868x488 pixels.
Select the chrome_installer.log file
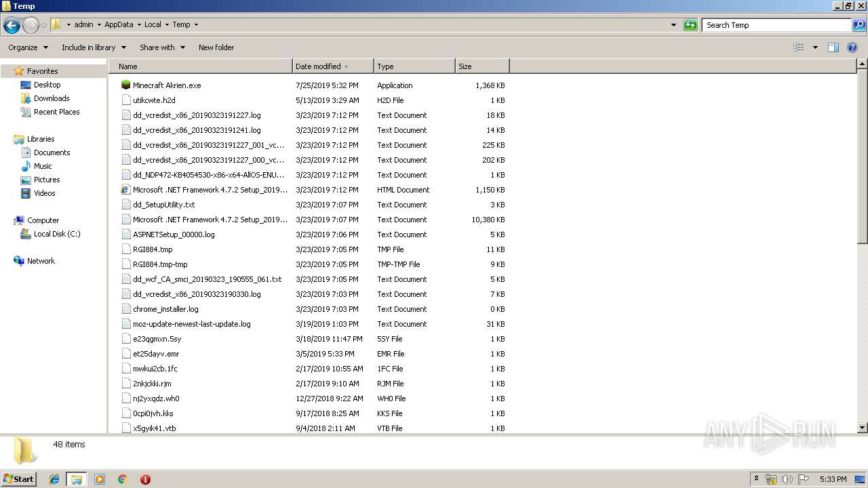pyautogui.click(x=165, y=309)
